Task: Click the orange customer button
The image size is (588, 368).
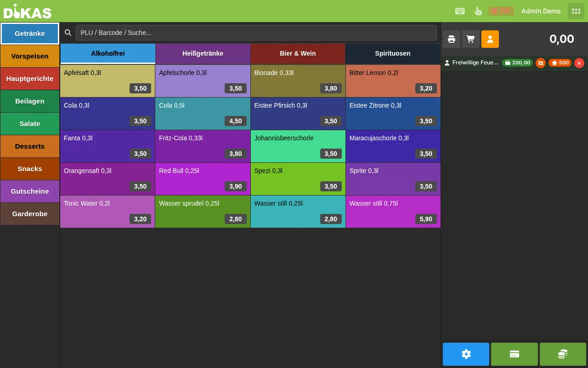Action: (x=490, y=39)
